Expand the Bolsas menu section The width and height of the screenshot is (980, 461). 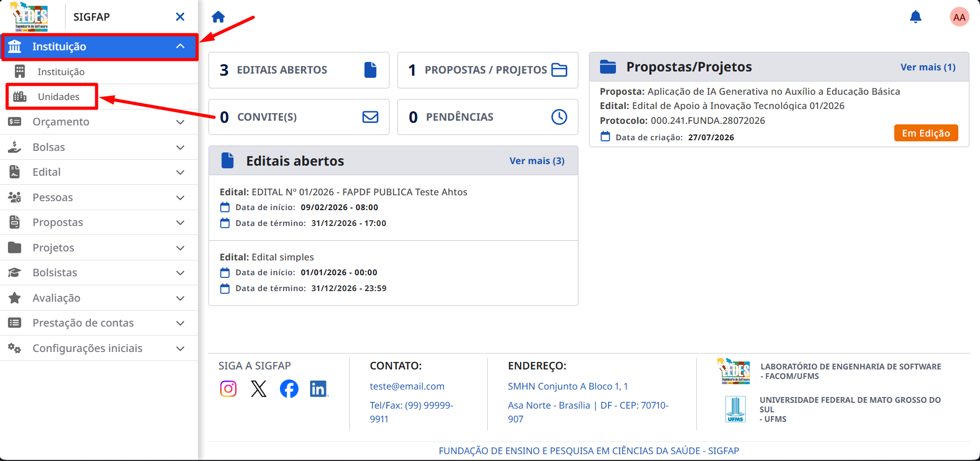99,147
